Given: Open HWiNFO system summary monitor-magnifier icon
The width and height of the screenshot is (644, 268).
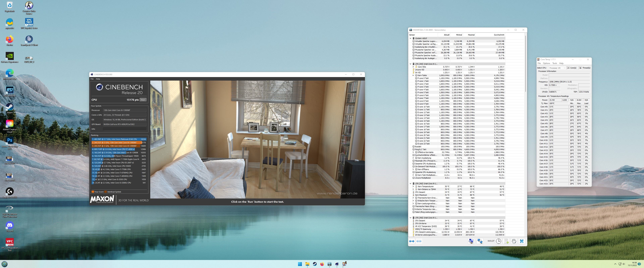Looking at the screenshot, I should (471, 241).
